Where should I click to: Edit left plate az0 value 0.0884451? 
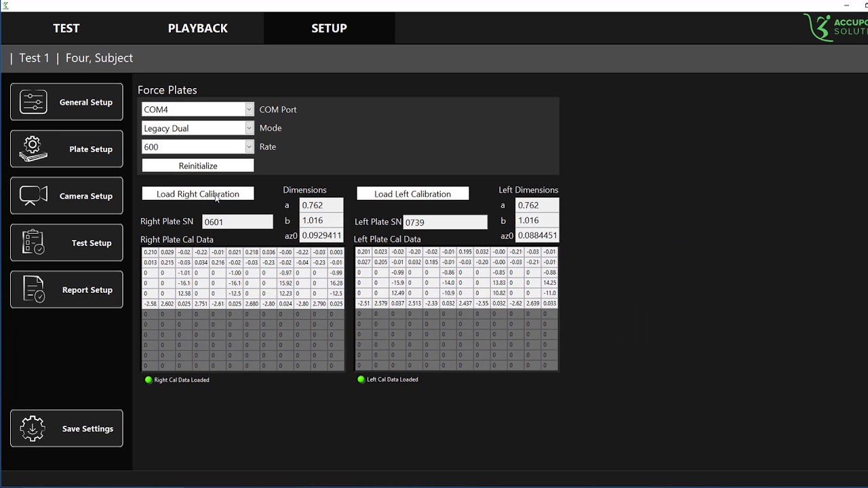click(x=537, y=235)
